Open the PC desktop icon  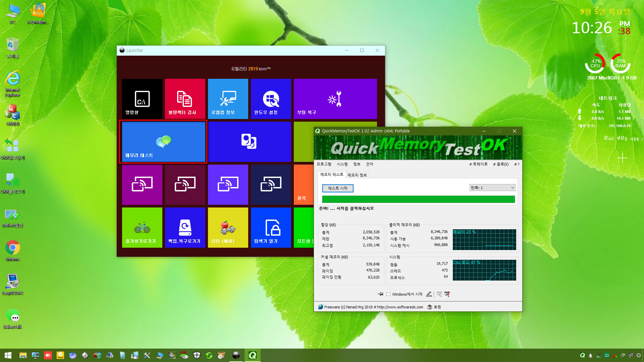tap(12, 14)
